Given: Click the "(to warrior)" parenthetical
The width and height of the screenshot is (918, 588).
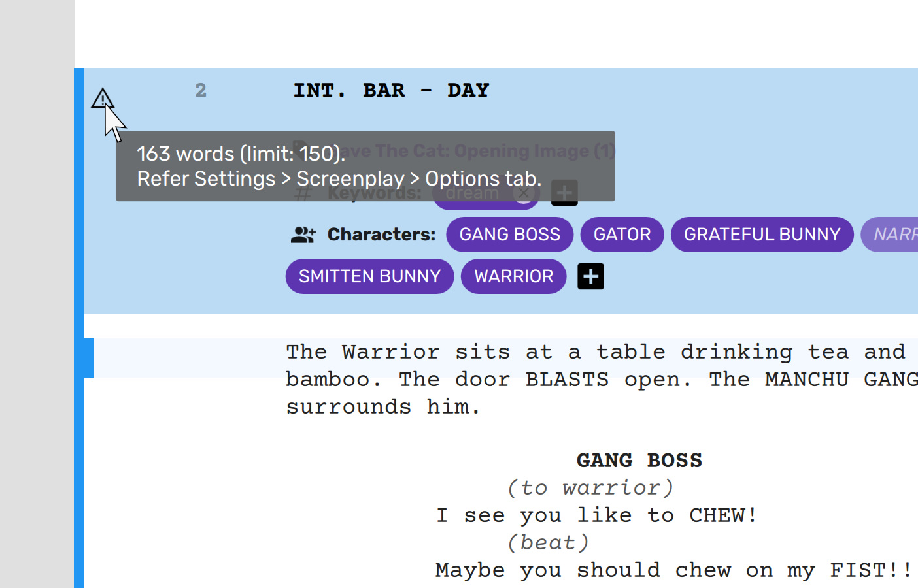Looking at the screenshot, I should pyautogui.click(x=590, y=488).
